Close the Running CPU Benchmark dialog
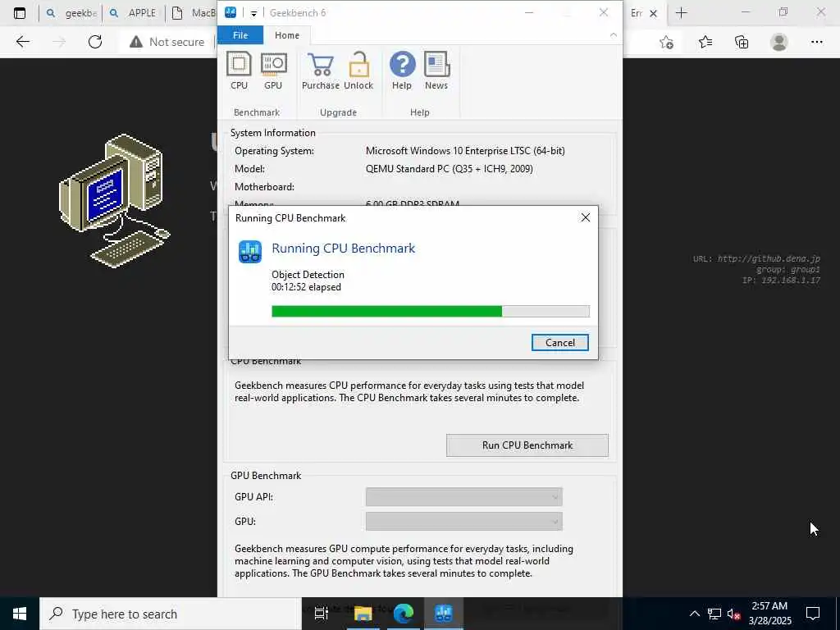This screenshot has width=840, height=630. [586, 217]
